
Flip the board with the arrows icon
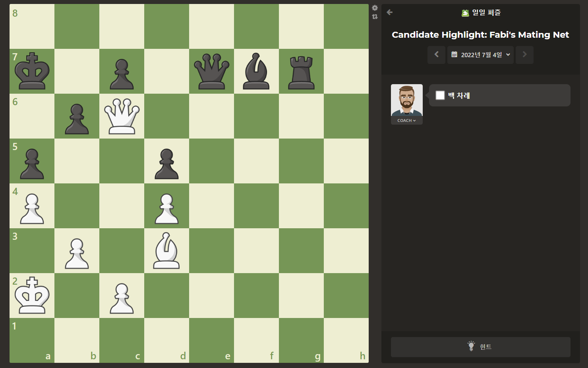click(x=375, y=17)
